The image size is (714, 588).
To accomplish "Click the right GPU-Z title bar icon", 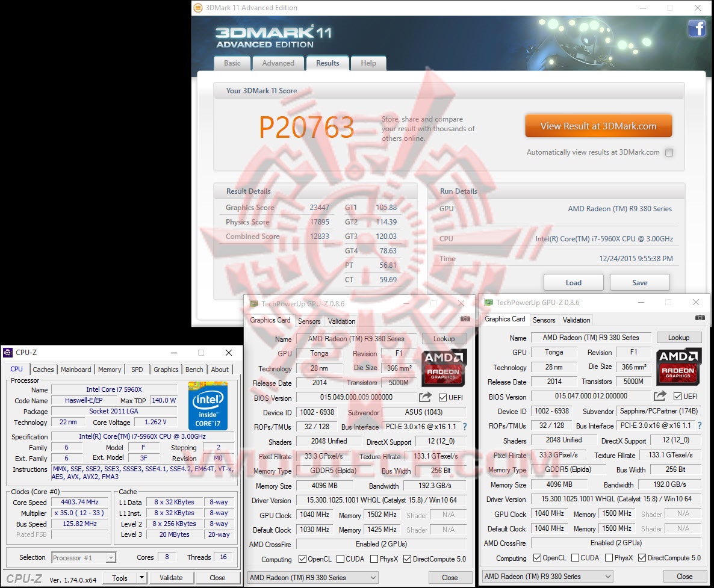I will 489,302.
